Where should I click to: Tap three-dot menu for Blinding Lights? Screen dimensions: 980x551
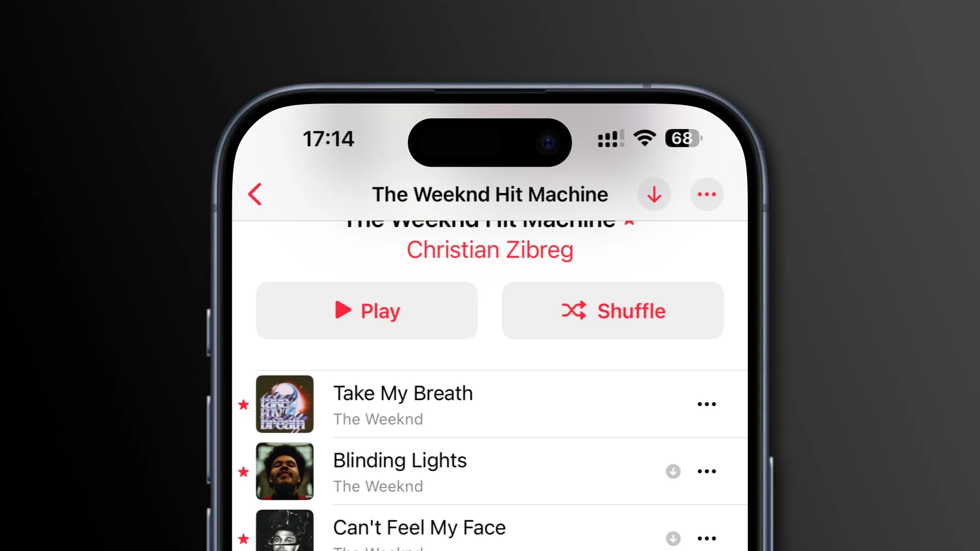pos(707,471)
